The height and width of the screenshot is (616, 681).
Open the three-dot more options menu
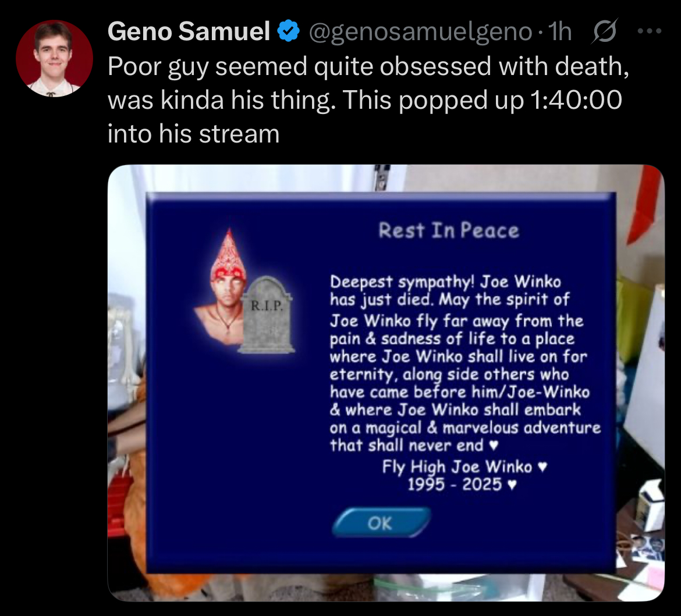click(650, 31)
